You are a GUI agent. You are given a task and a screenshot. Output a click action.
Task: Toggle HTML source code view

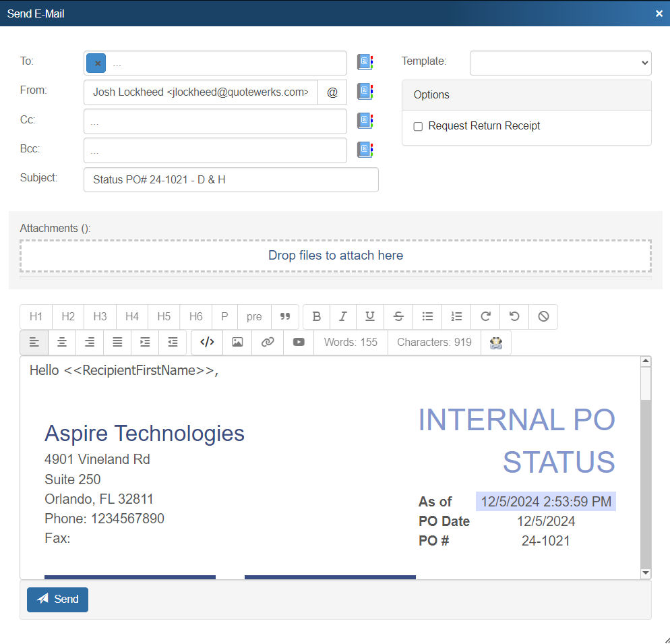(x=208, y=342)
